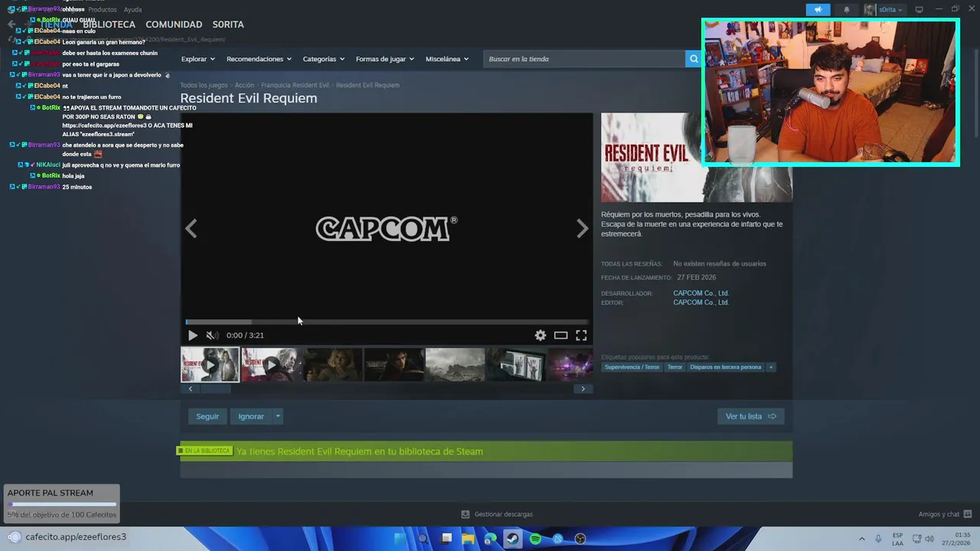Image resolution: width=980 pixels, height=551 pixels.
Task: Open the notifications bell
Action: pos(846,10)
